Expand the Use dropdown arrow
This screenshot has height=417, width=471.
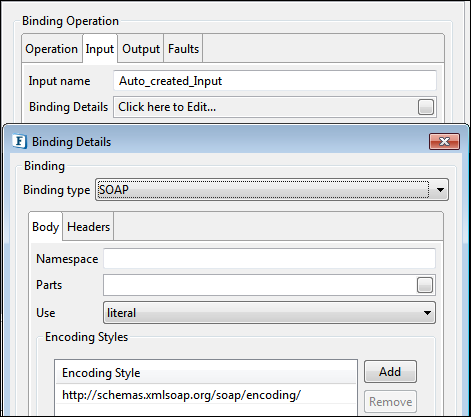tap(427, 313)
